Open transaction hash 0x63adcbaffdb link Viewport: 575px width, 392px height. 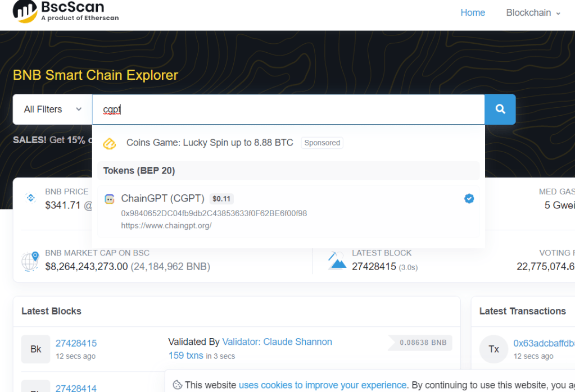[544, 343]
